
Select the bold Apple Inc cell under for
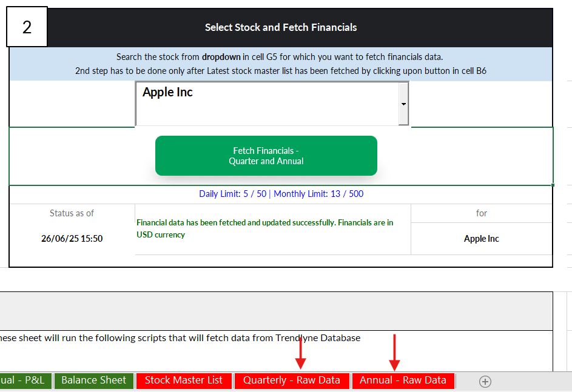click(x=481, y=239)
